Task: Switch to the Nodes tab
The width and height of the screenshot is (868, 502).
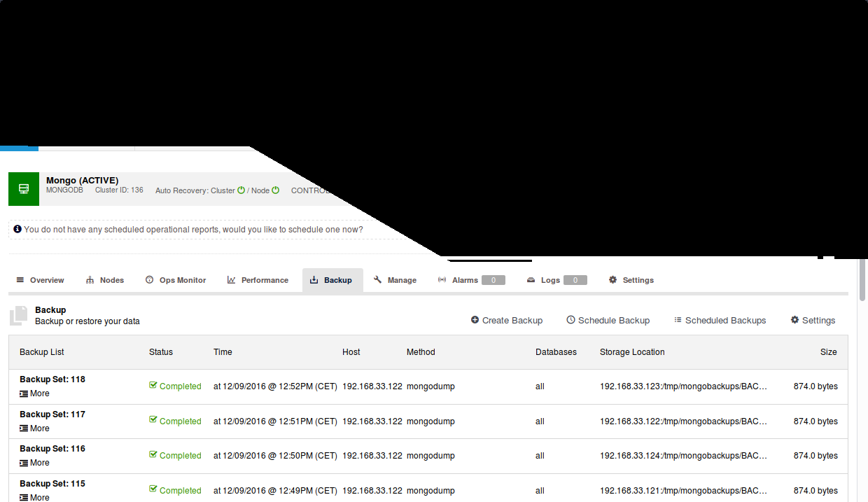Action: tap(104, 280)
